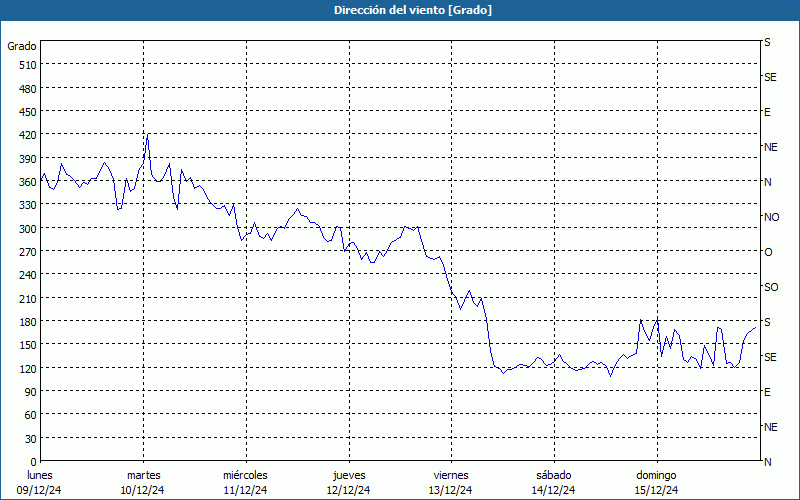Viewport: 800px width, 500px height.
Task: Click the "SO" compass label
Action: click(771, 288)
